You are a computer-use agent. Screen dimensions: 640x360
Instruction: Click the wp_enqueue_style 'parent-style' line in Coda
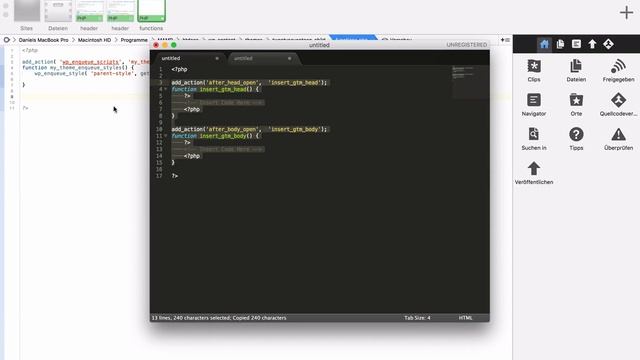[x=92, y=73]
